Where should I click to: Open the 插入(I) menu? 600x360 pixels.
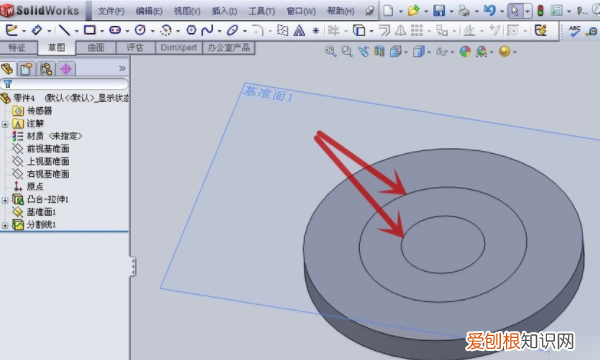click(224, 11)
